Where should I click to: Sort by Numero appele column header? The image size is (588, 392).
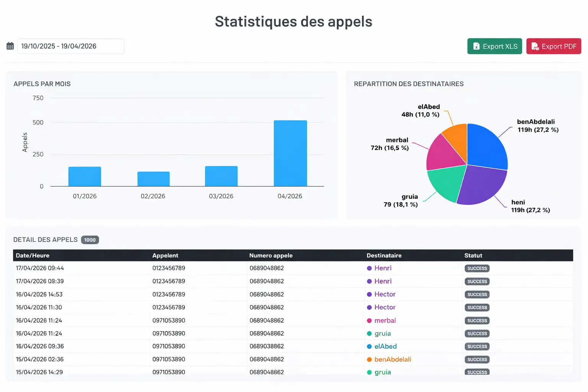271,255
